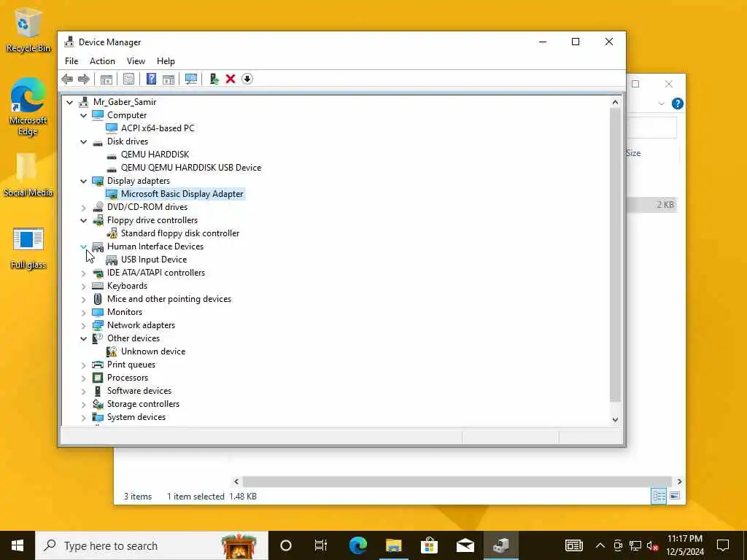Click the Action pane toolbar icon

[x=169, y=79]
